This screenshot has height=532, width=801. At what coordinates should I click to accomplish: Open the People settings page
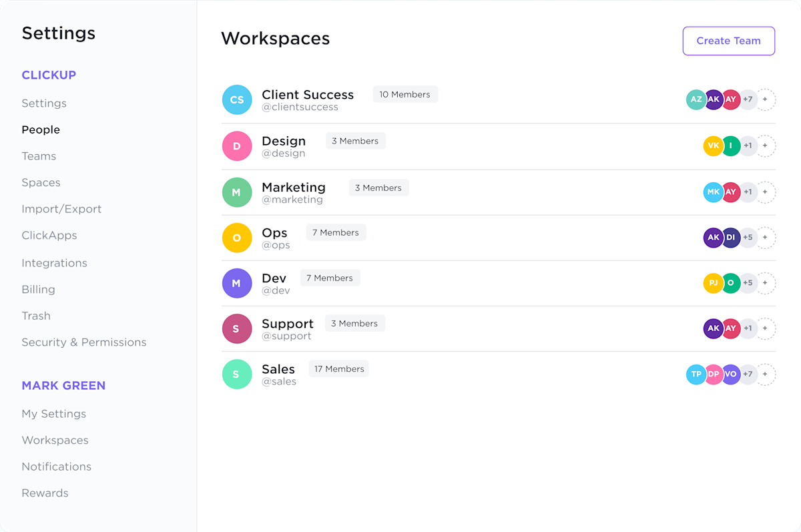click(41, 129)
